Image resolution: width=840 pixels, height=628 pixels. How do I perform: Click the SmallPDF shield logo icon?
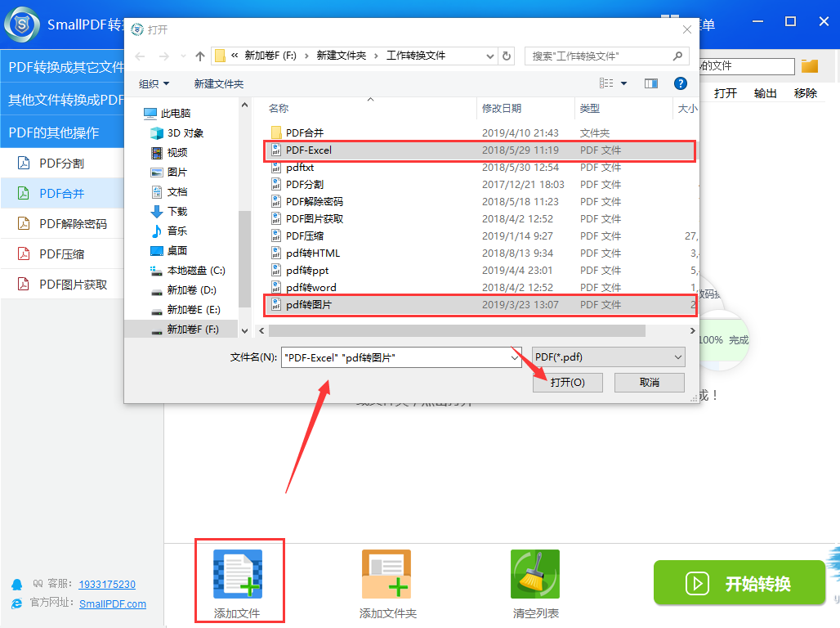click(x=22, y=25)
